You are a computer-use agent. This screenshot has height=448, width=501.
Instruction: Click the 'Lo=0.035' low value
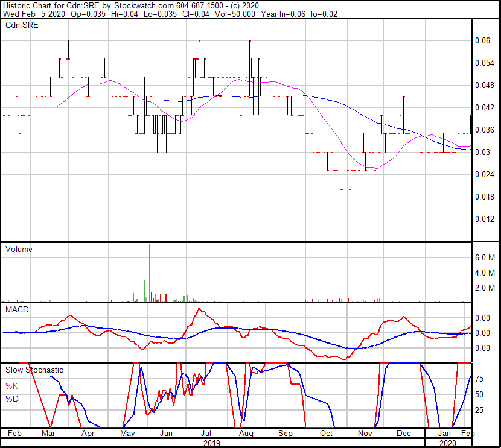pyautogui.click(x=160, y=14)
